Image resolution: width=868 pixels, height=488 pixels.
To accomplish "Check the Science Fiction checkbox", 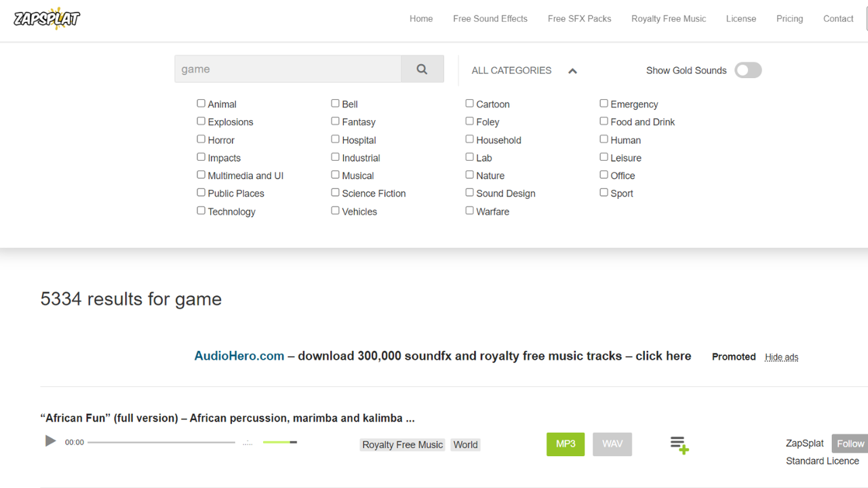I will (x=335, y=192).
